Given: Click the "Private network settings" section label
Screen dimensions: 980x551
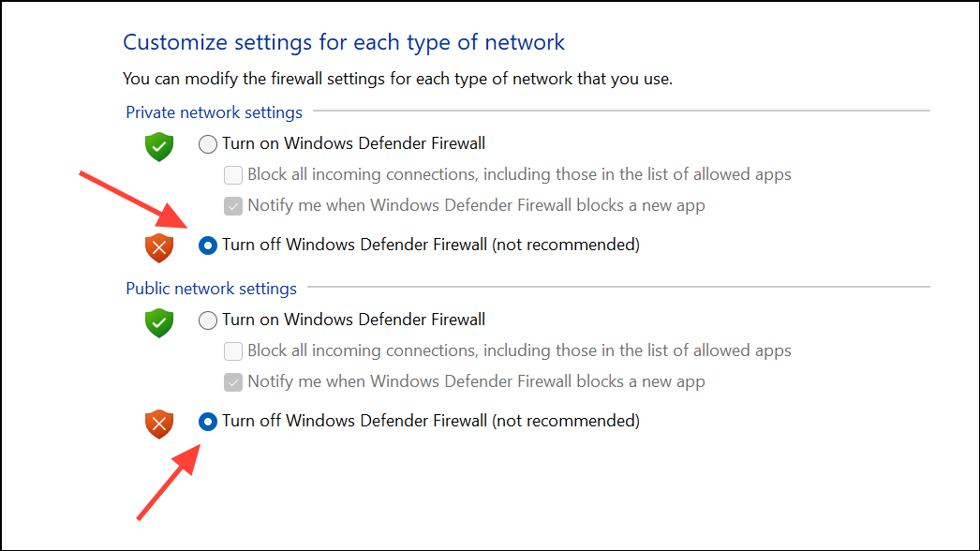Looking at the screenshot, I should point(214,112).
